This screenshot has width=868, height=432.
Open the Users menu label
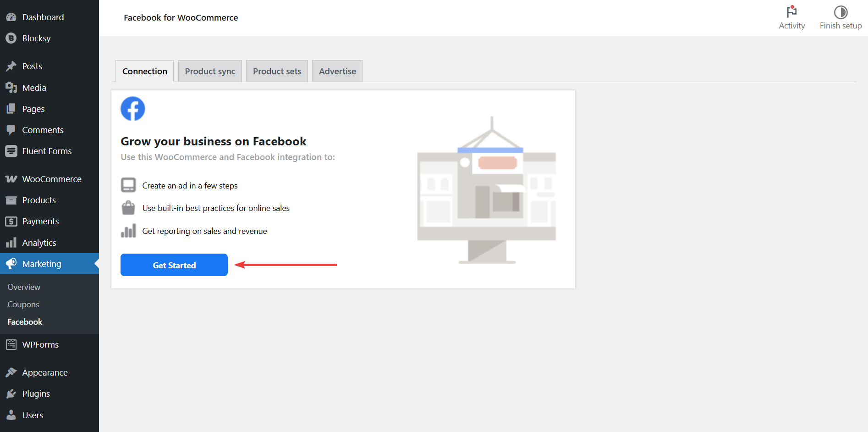coord(33,415)
